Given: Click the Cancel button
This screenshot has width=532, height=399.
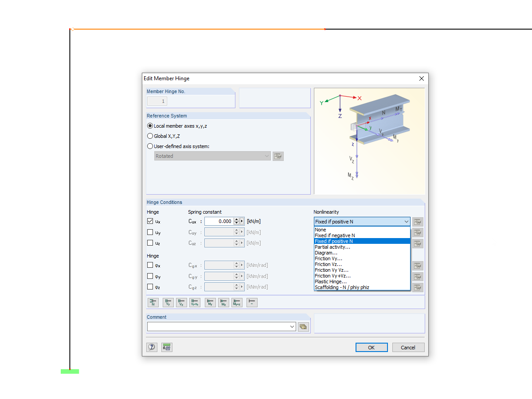Looking at the screenshot, I should (408, 347).
